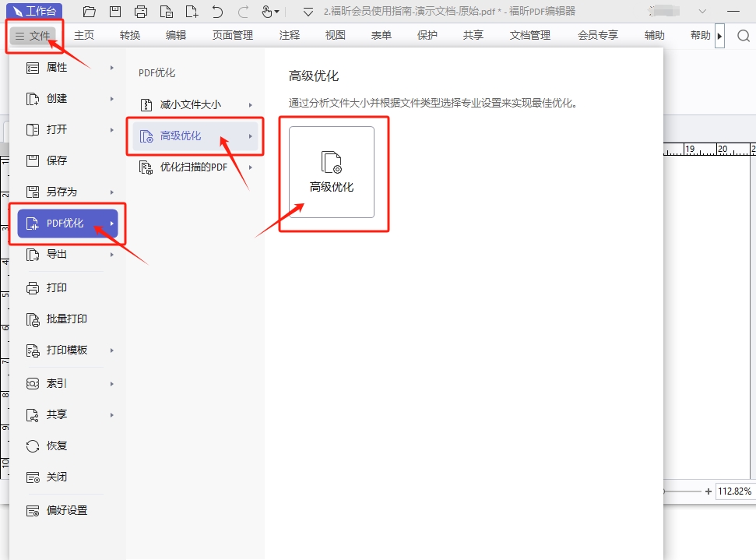Save the document via floppy disk icon
This screenshot has width=756, height=560.
click(x=116, y=11)
